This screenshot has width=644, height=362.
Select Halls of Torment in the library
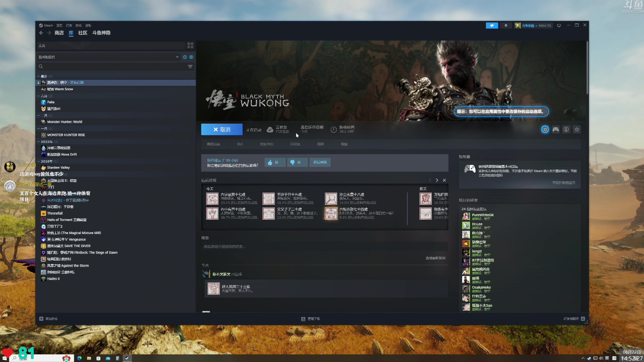click(x=115, y=220)
